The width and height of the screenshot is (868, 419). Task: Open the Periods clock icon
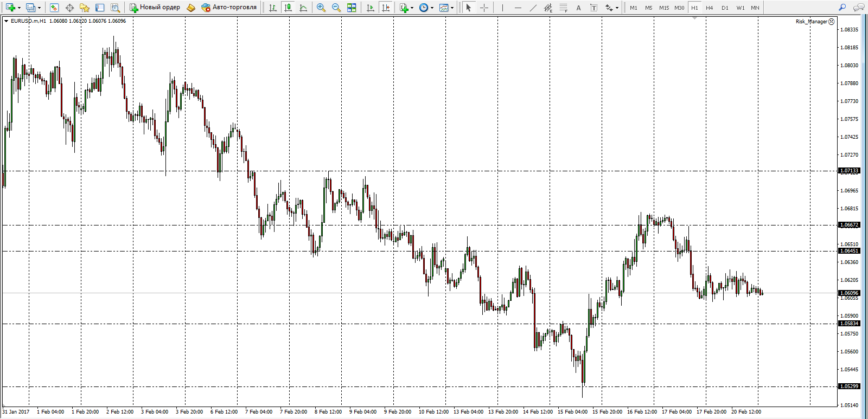click(424, 8)
